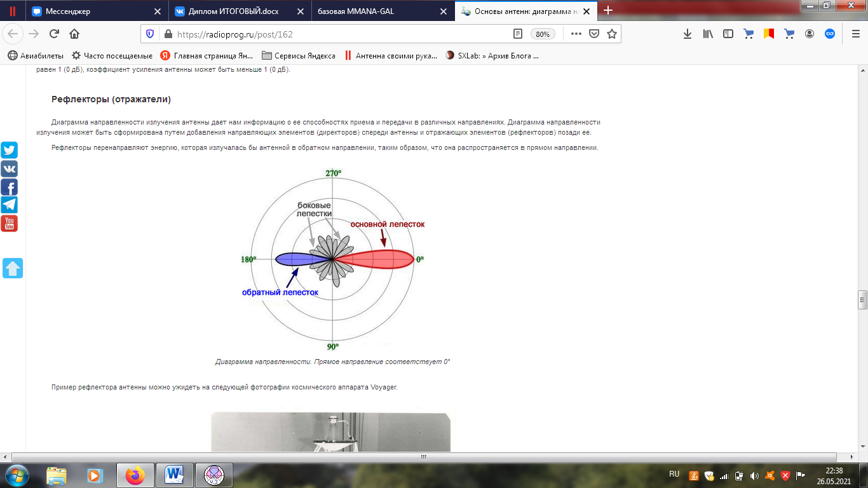Open the volume speaker tray icon
This screenshot has width=868, height=488.
(754, 475)
